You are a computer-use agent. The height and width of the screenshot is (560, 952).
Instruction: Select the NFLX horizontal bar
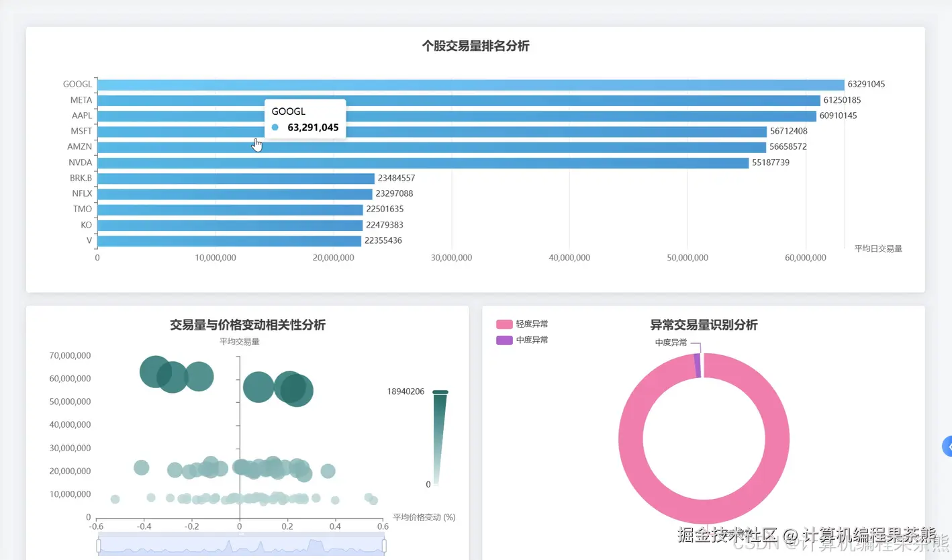[x=235, y=194]
